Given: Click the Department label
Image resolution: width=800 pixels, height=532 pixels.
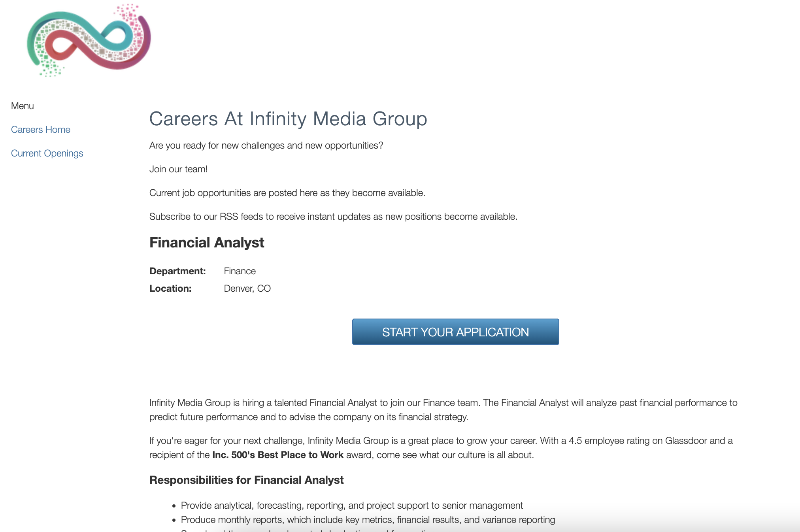Looking at the screenshot, I should click(x=177, y=271).
